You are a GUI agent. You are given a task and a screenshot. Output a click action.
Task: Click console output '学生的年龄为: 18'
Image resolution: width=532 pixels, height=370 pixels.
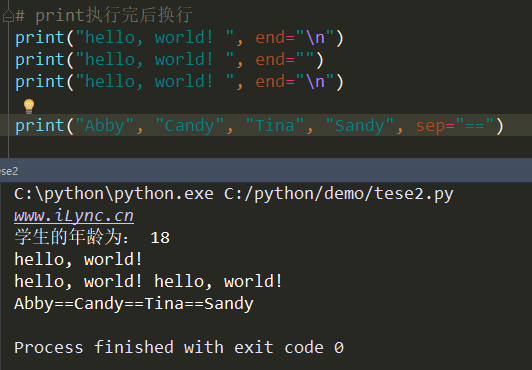92,237
